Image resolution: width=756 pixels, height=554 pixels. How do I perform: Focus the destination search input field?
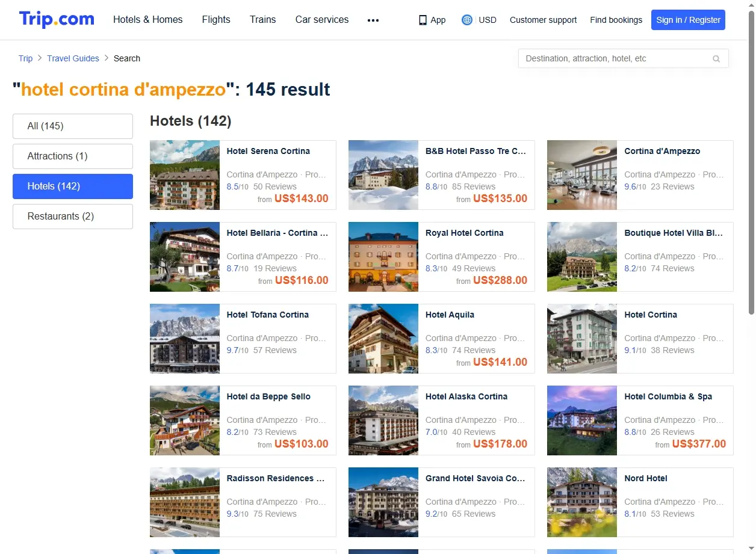pyautogui.click(x=624, y=58)
